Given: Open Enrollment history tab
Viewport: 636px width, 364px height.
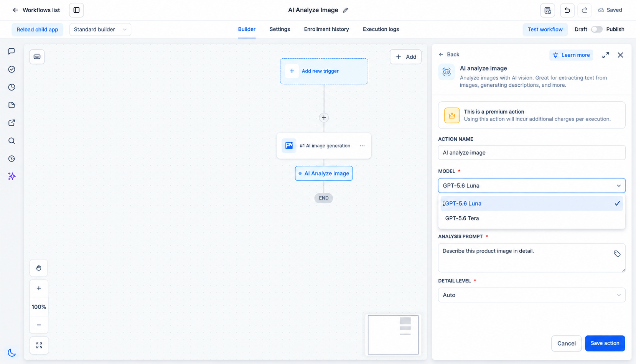Looking at the screenshot, I should pos(326,29).
